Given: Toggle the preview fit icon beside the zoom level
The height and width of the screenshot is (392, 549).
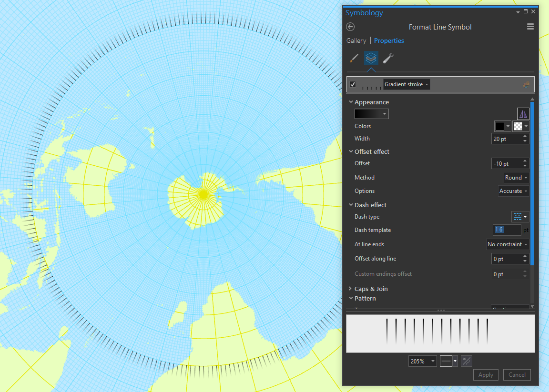Looking at the screenshot, I should pyautogui.click(x=467, y=361).
